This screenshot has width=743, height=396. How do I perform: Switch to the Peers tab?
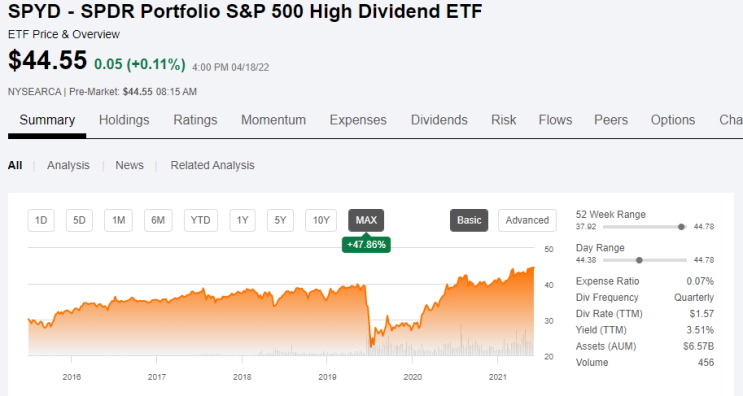pyautogui.click(x=611, y=120)
